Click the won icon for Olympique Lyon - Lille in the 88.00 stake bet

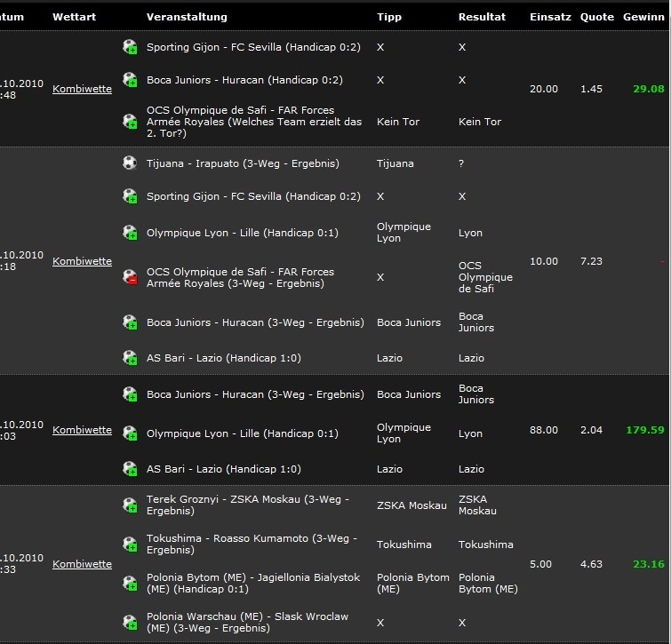click(x=130, y=433)
